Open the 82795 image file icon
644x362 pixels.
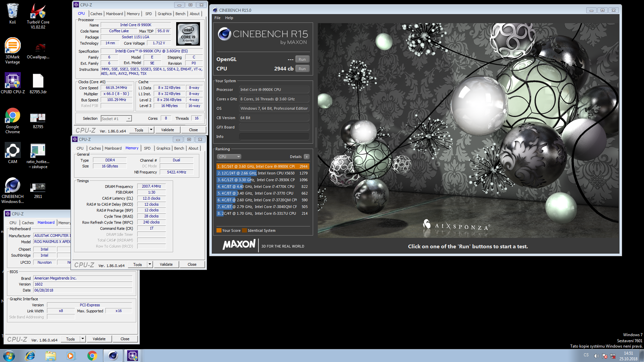click(x=38, y=121)
